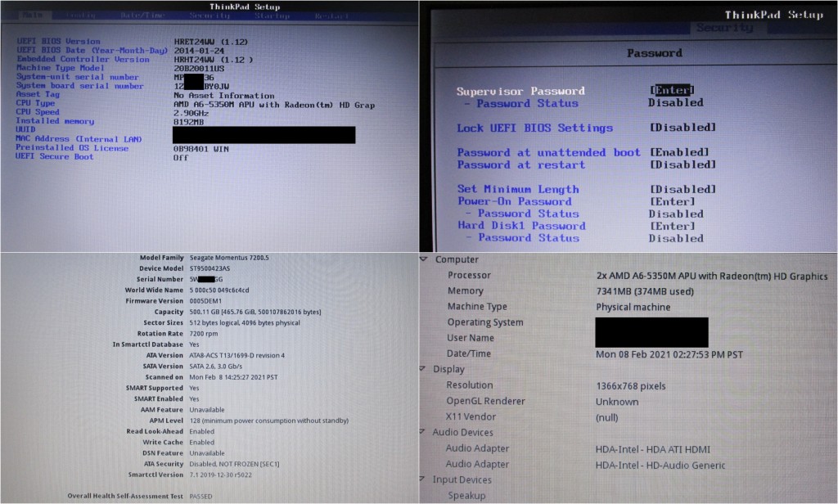Viewport: 838px width, 504px height.
Task: Click the BIOS date '2014-01-24'
Action: 199,50
